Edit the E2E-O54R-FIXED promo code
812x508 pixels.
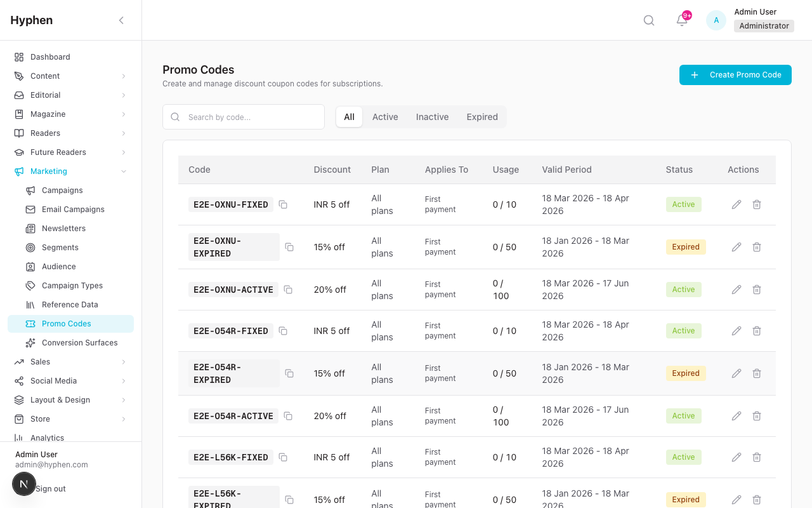pyautogui.click(x=737, y=331)
